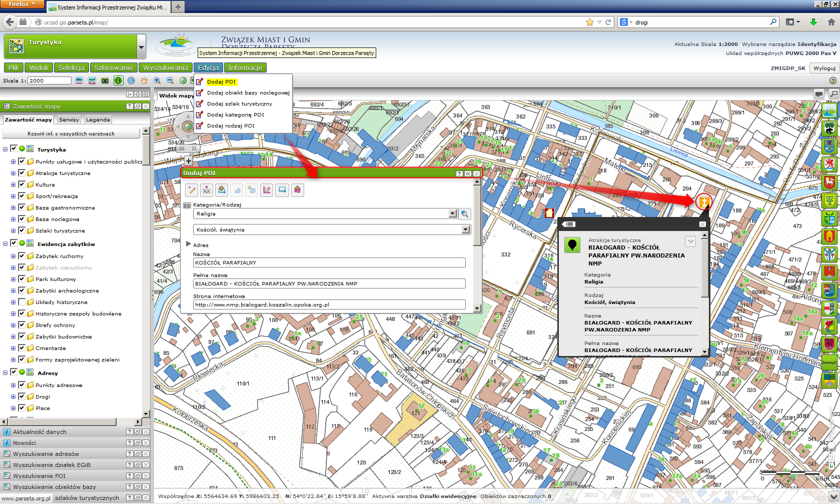Toggle Ewidencja zabytków group checkbox

[x=14, y=243]
